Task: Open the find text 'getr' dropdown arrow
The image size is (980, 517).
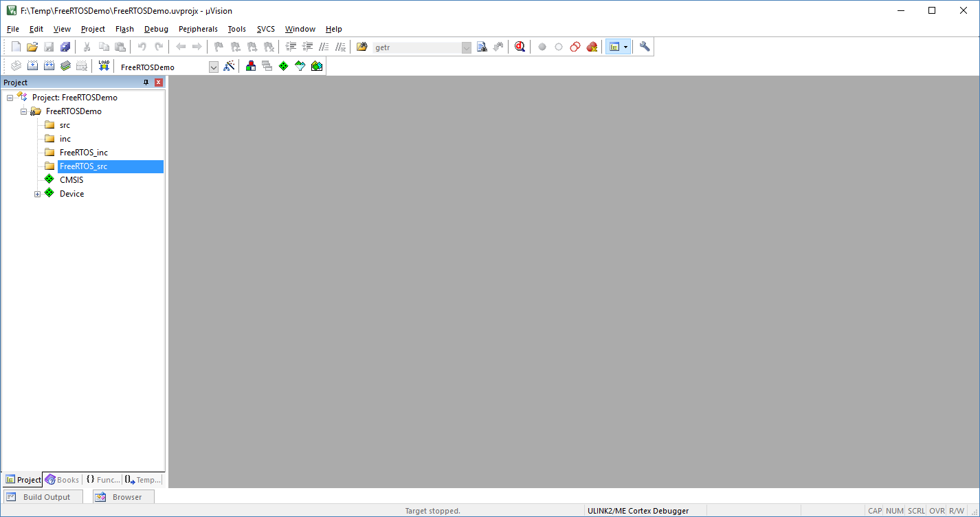Action: pos(467,47)
